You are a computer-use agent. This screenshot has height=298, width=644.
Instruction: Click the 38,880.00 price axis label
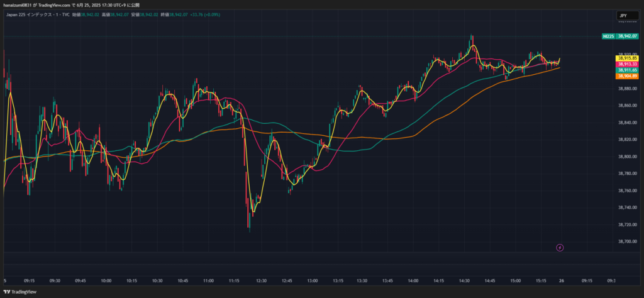tap(628, 89)
